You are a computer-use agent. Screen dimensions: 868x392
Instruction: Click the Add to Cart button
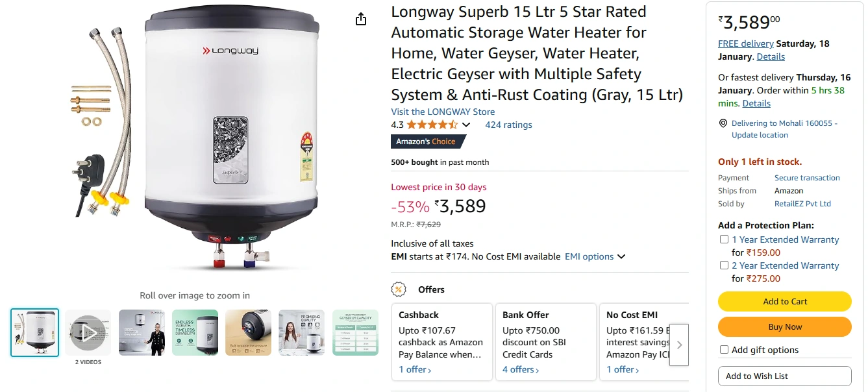point(784,301)
